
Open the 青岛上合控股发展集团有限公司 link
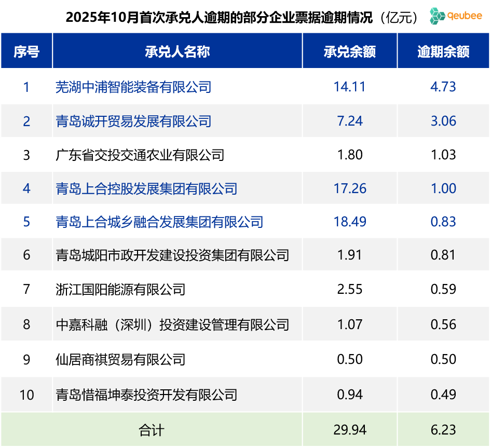pyautogui.click(x=146, y=188)
